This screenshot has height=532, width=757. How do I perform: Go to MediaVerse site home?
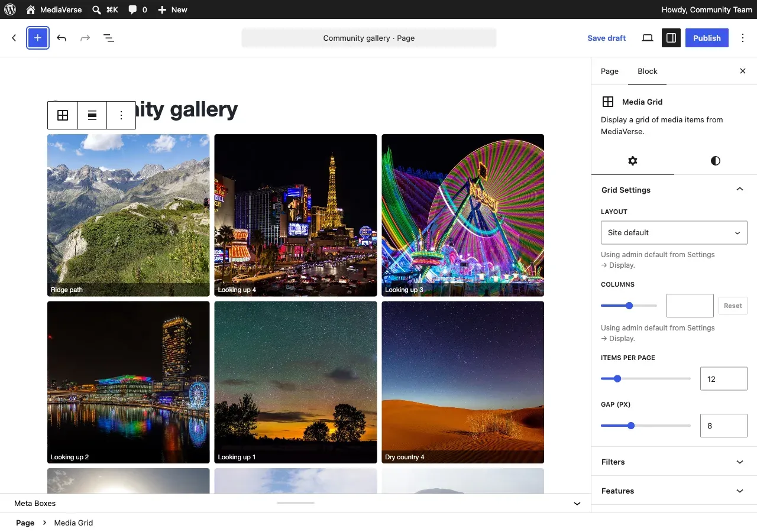(x=54, y=9)
